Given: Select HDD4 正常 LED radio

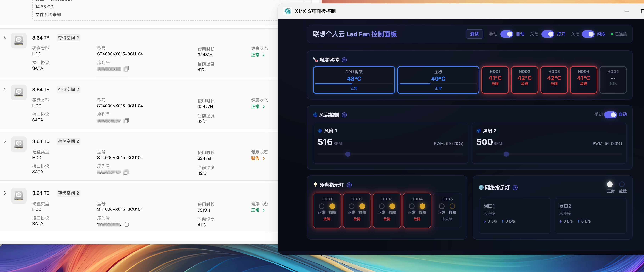Looking at the screenshot, I should point(411,206).
